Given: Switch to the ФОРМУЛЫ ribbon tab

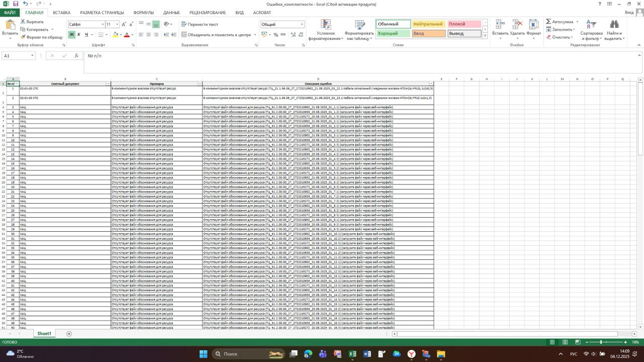Looking at the screenshot, I should tap(144, 13).
